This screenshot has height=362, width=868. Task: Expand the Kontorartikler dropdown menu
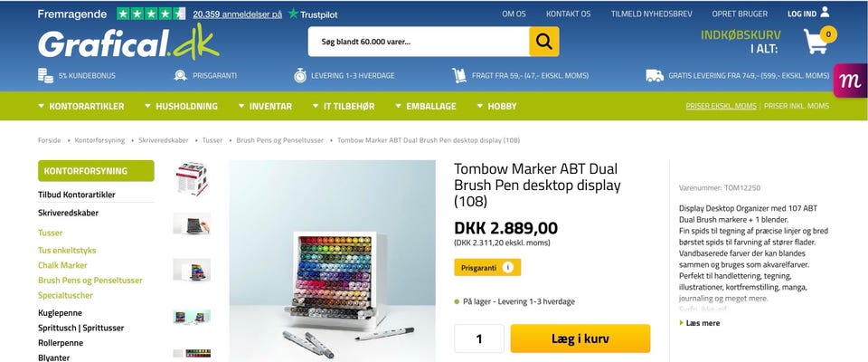80,106
